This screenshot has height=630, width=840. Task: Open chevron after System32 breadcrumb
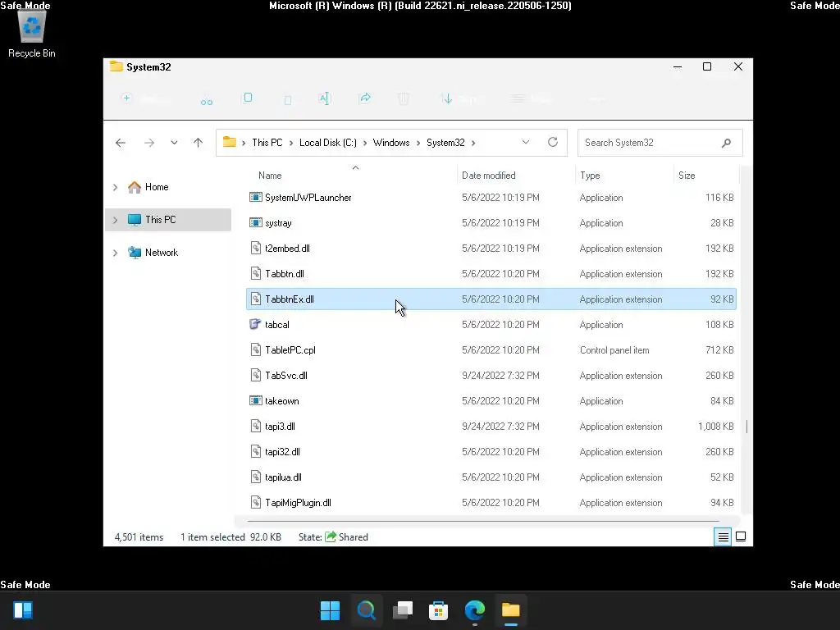[x=473, y=143]
